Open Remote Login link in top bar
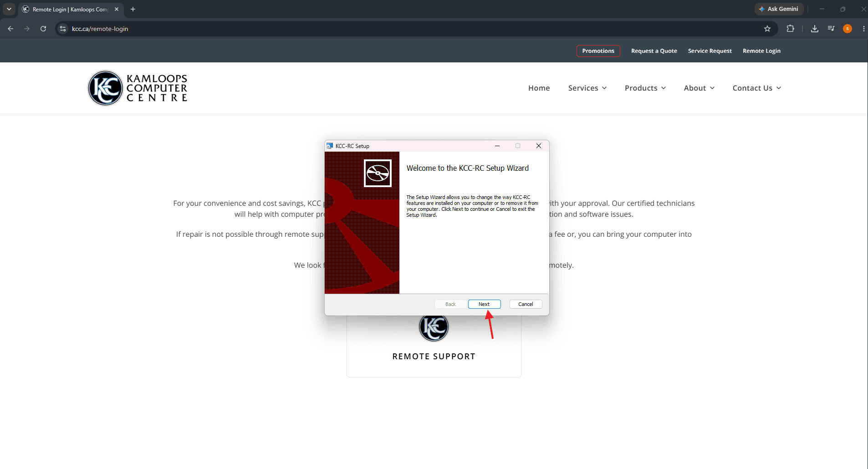The height and width of the screenshot is (469, 868). pyautogui.click(x=761, y=51)
